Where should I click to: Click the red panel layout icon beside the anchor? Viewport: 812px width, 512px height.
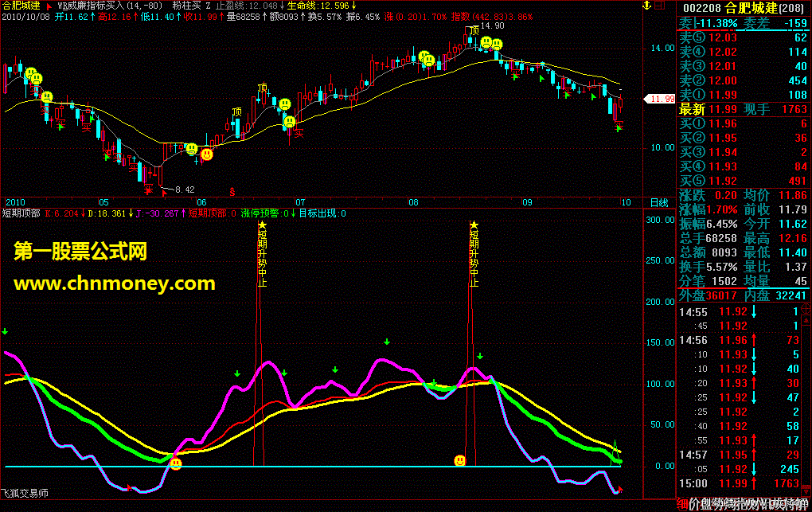pyautogui.click(x=660, y=6)
